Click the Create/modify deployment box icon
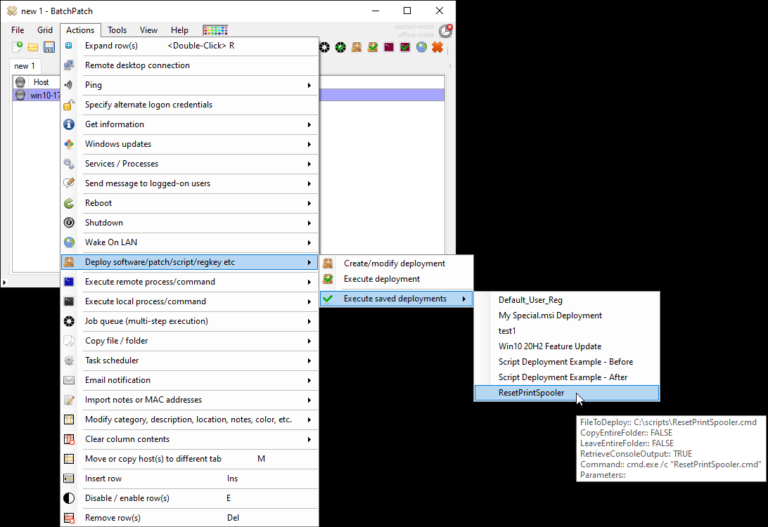Image resolution: width=768 pixels, height=527 pixels. [328, 264]
